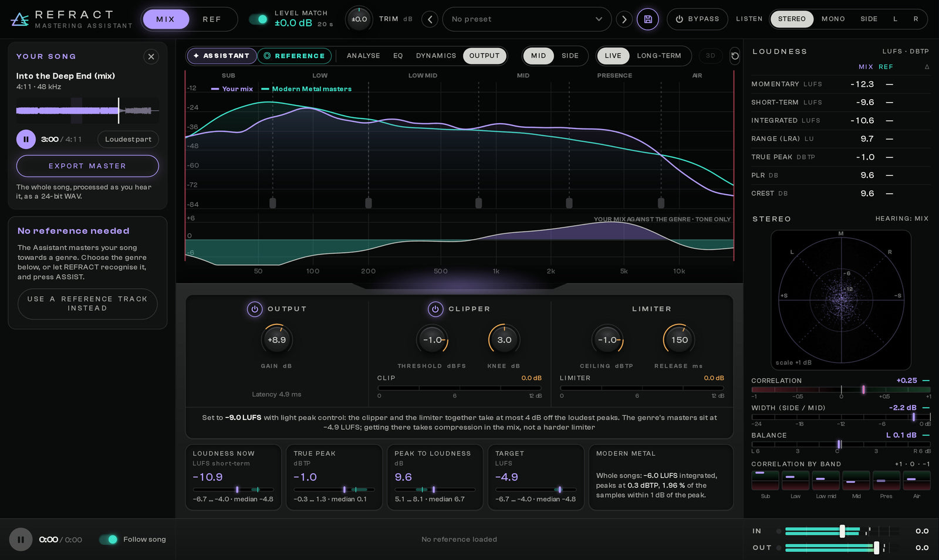
Task: Click the stereo vectorscope display
Action: (x=841, y=299)
